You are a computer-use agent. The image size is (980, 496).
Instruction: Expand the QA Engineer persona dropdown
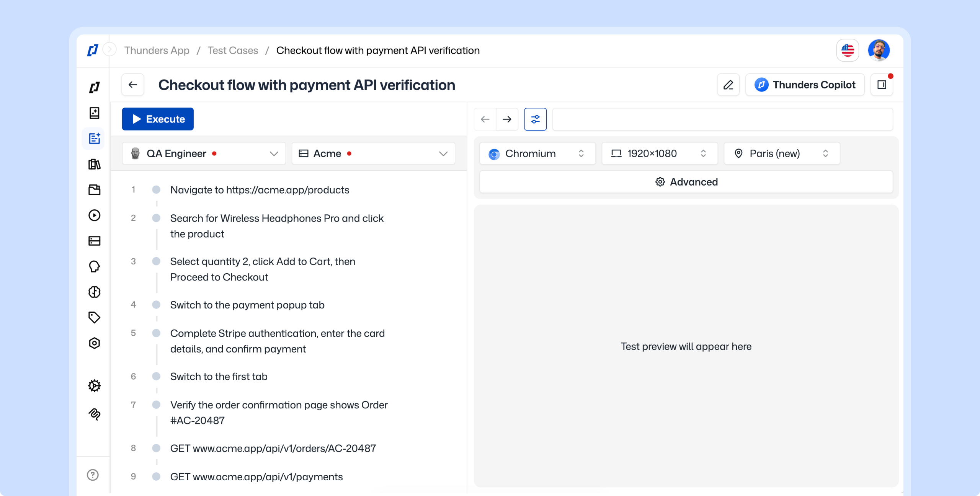tap(204, 153)
